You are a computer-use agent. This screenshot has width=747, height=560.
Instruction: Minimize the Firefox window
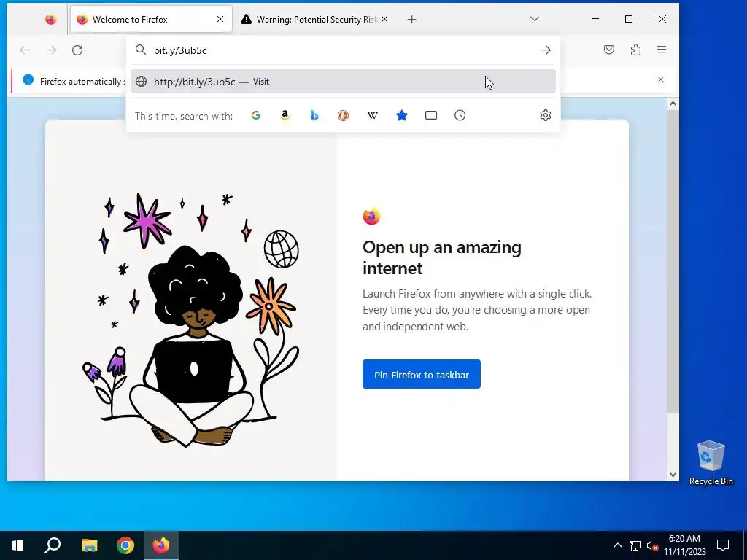(x=595, y=19)
